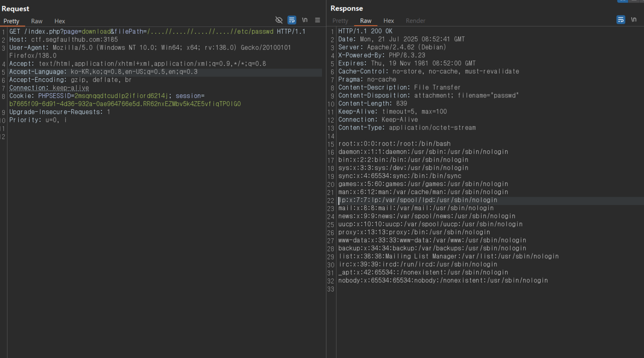Click the mail:x:8:8 passwd entry
The height and width of the screenshot is (358, 644).
point(416,208)
